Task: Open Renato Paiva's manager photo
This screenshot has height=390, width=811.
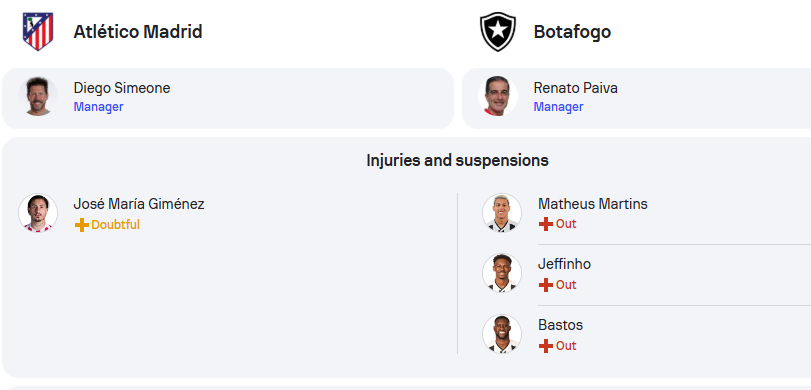Action: pos(498,96)
